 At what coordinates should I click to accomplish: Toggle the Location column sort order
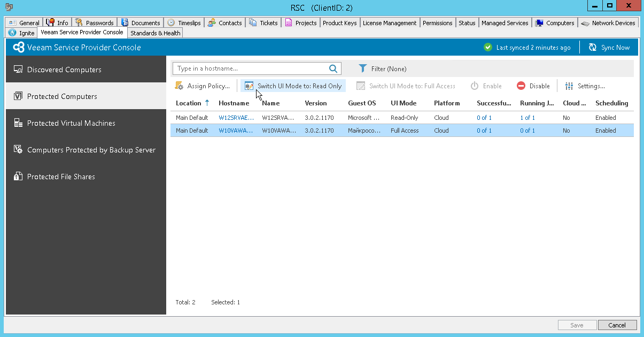pyautogui.click(x=190, y=103)
